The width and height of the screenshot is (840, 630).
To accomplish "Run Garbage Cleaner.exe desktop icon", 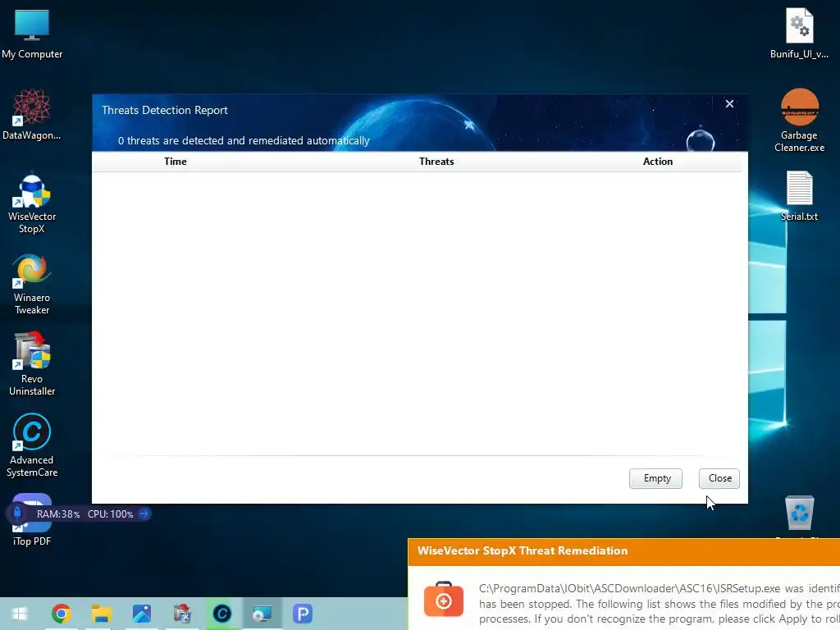I will click(799, 121).
